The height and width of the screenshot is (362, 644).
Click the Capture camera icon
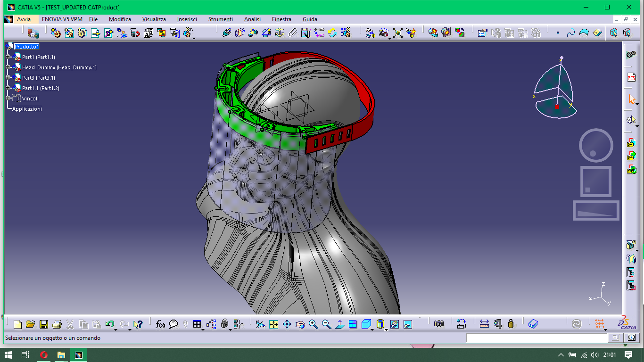(439, 324)
